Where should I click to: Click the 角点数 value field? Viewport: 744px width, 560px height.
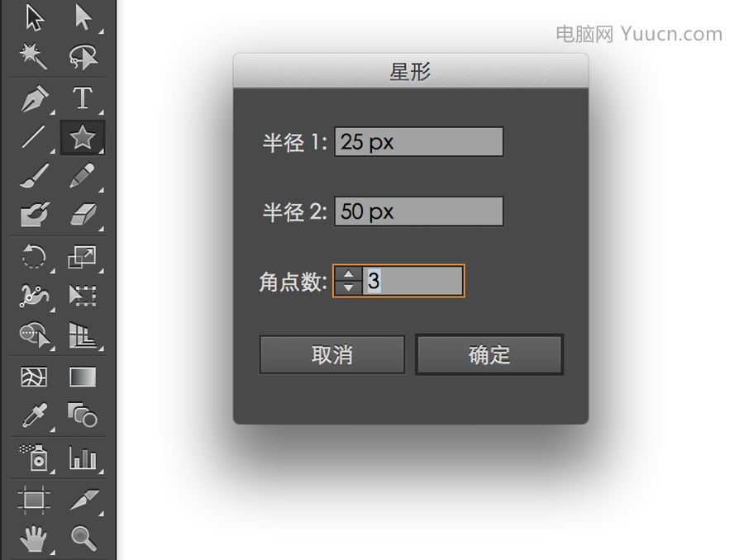click(x=413, y=281)
